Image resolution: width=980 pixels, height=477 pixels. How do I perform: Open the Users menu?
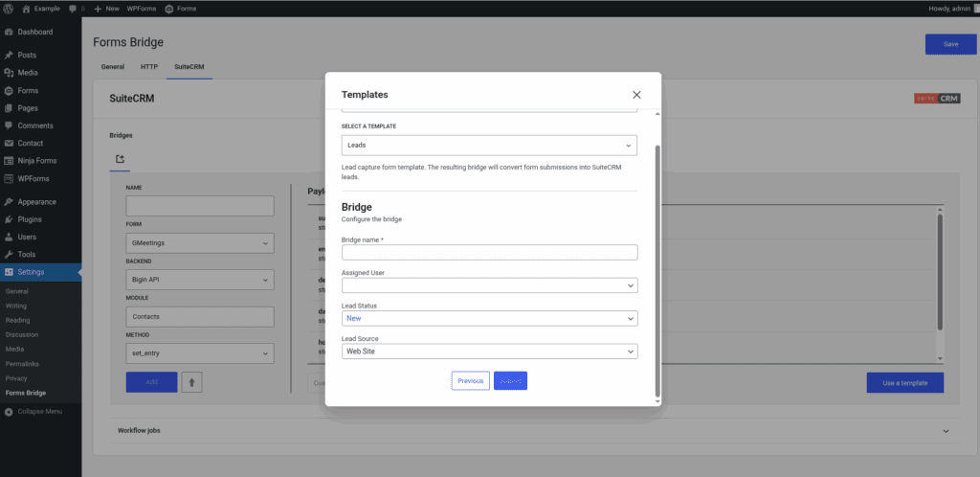[x=40, y=237]
